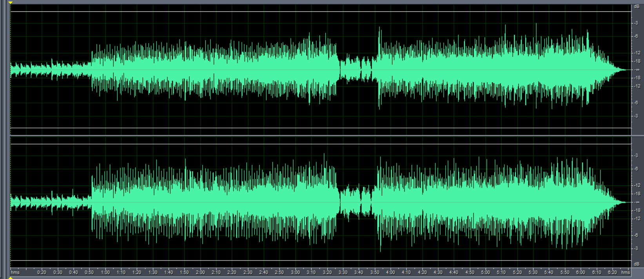This screenshot has width=644, height=279.
Task: Click the dB label atop the amplitude scale
Action: (x=637, y=7)
